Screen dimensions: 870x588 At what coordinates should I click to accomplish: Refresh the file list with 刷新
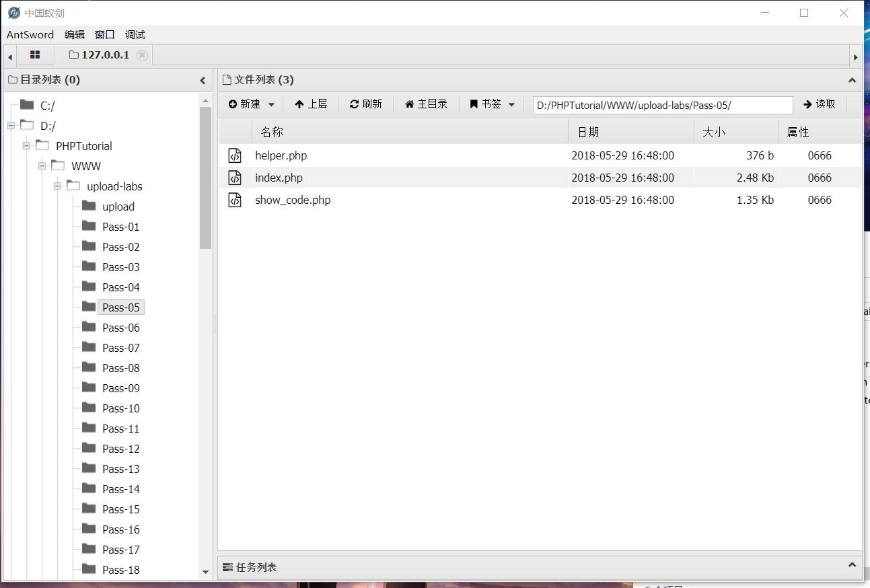coord(366,104)
